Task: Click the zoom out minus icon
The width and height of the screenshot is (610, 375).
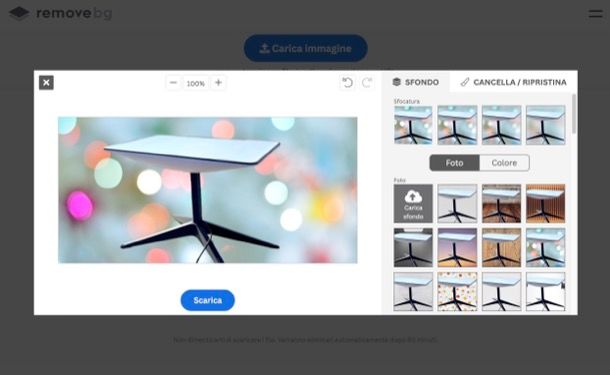Action: click(x=174, y=82)
